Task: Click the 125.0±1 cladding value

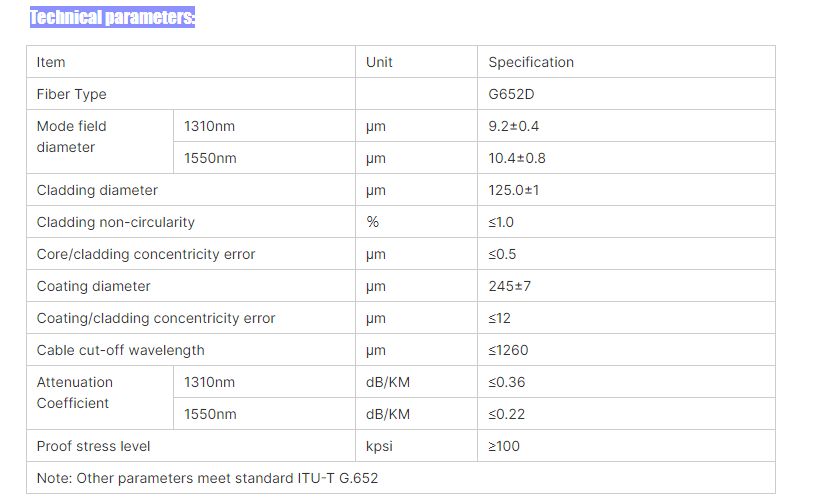Action: [x=513, y=191]
